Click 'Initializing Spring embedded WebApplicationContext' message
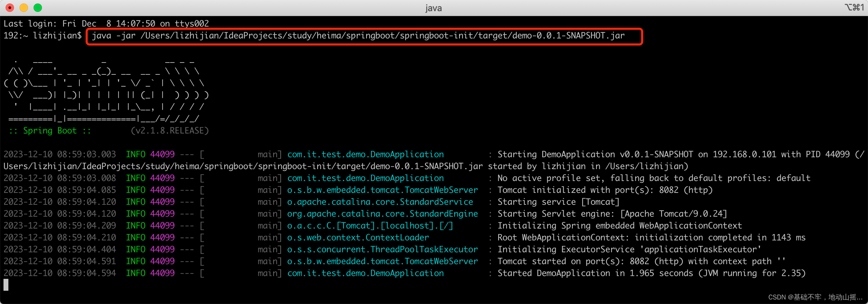This screenshot has height=304, width=868. click(x=620, y=226)
